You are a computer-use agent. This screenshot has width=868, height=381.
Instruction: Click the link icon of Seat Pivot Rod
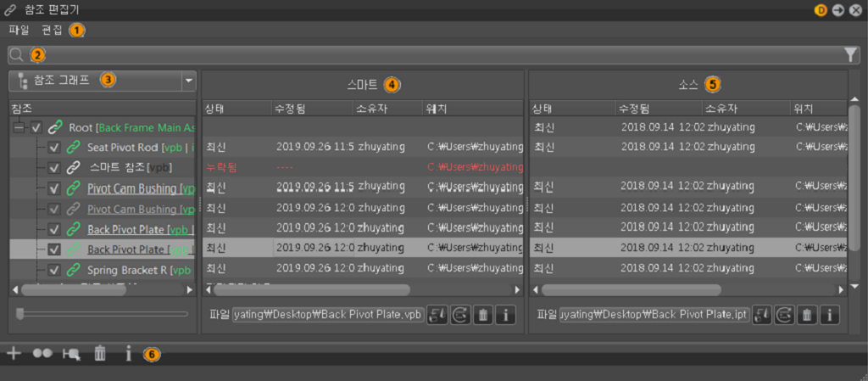74,148
